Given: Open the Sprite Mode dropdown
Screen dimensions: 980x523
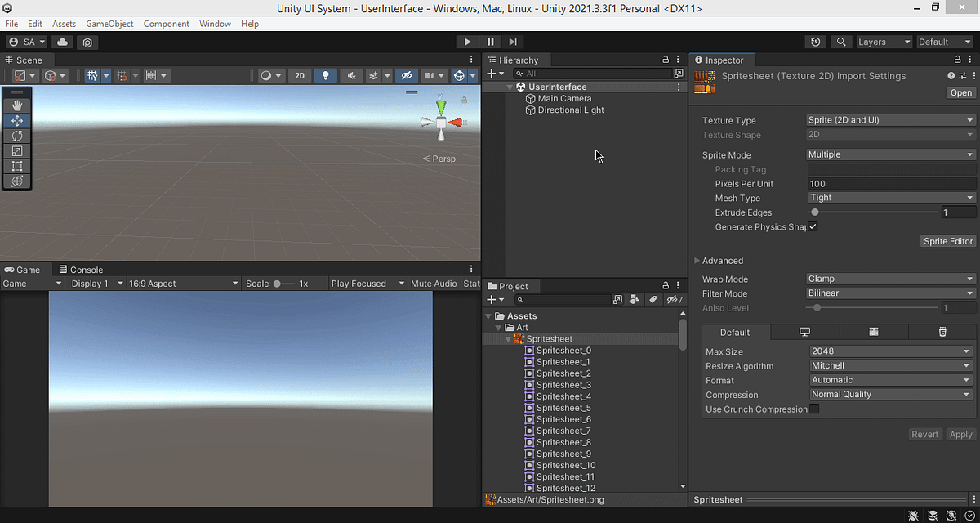Looking at the screenshot, I should 890,154.
